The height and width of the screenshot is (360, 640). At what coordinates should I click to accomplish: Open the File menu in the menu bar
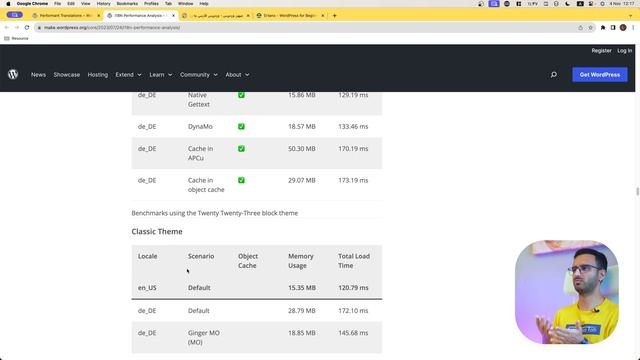[58, 4]
